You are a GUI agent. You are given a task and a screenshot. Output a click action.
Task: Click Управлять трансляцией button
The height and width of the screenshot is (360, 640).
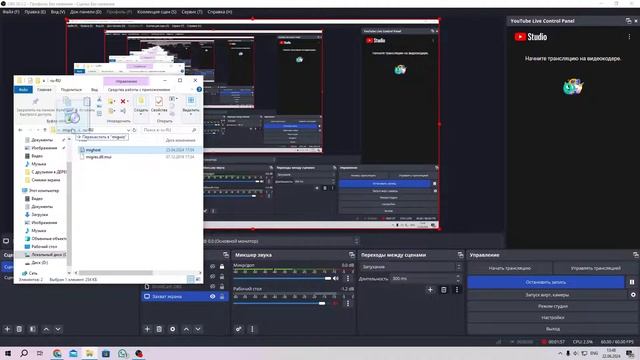pos(596,268)
